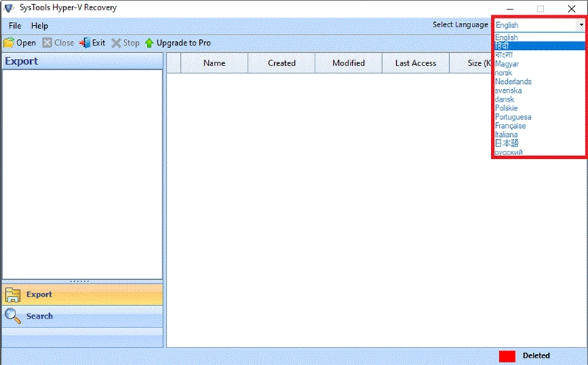
Task: Collapse the Select Language dropdown arrow
Action: coord(581,25)
